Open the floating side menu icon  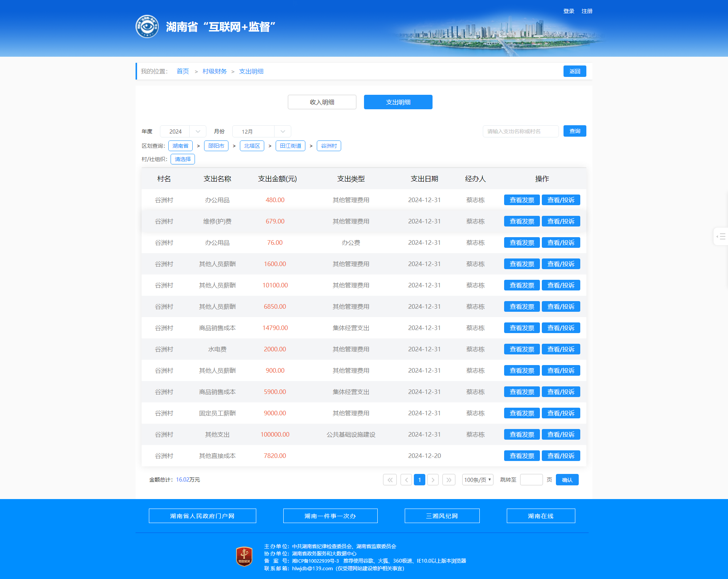[720, 237]
